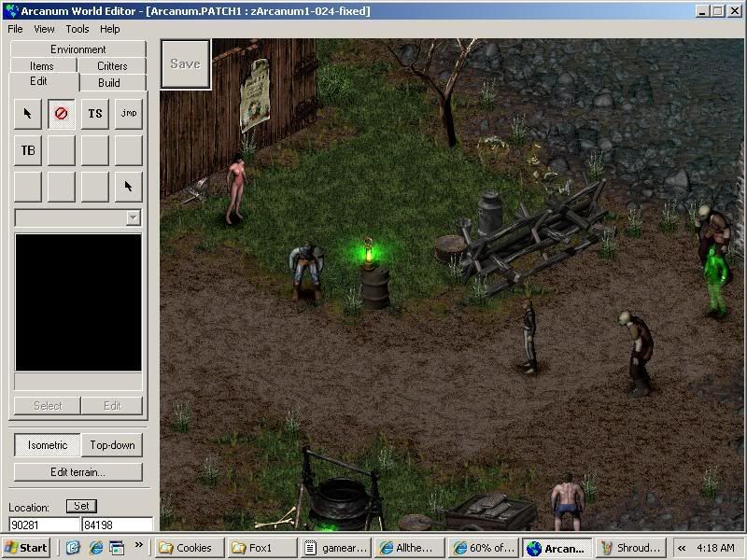The image size is (747, 560).
Task: Open the View menu
Action: [44, 29]
